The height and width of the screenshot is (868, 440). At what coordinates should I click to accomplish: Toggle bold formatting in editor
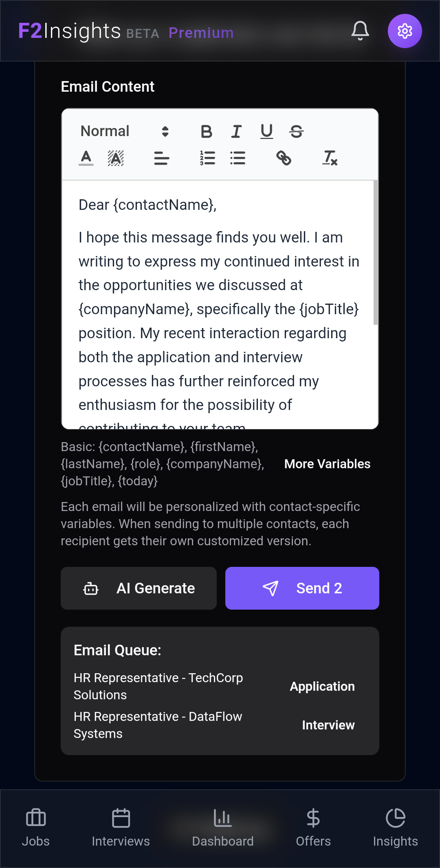point(207,131)
